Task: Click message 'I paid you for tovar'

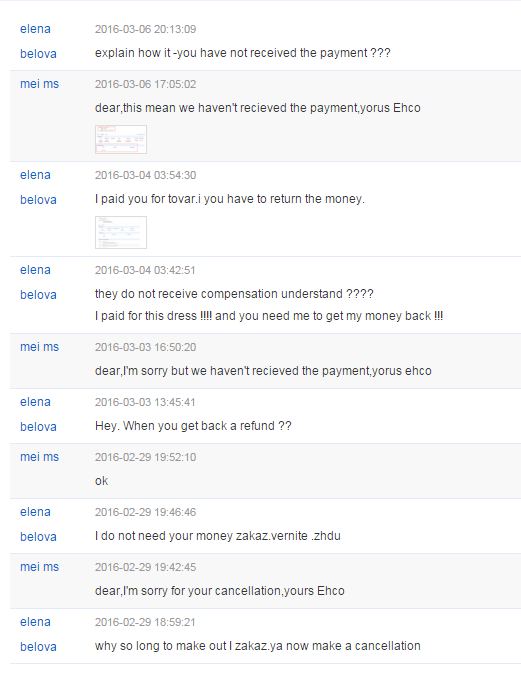Action: (230, 199)
